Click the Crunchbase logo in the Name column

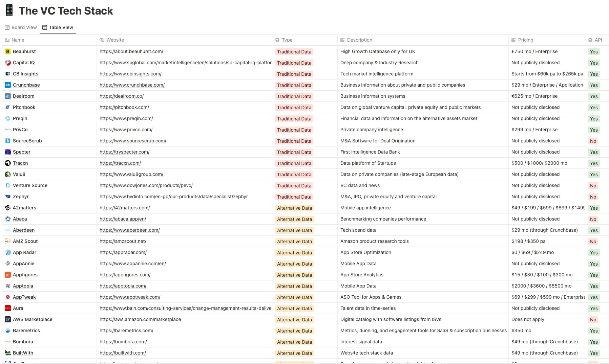tap(7, 85)
